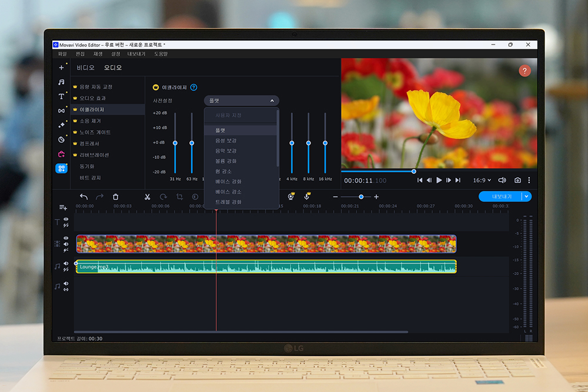
Task: Click the rotate icon in timeline toolbar
Action: click(x=163, y=197)
